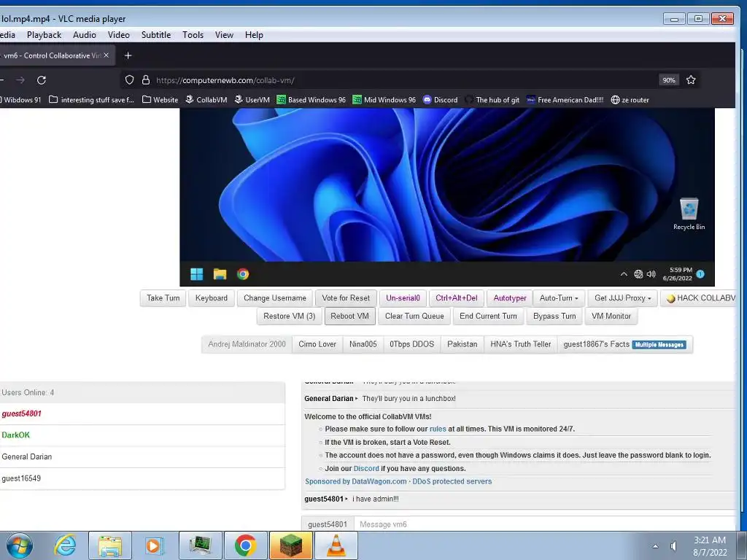Viewport: 747px width, 560px height.
Task: Open VLC from the Windows taskbar
Action: (336, 545)
